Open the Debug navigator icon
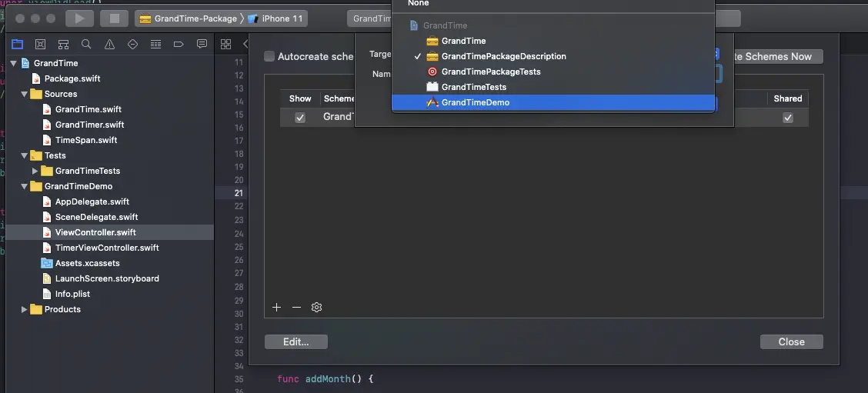868x393 pixels. tap(156, 45)
